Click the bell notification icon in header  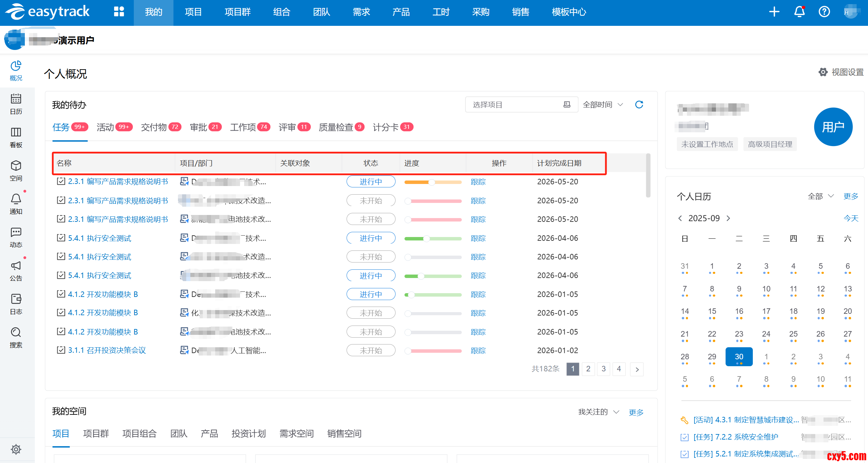coord(799,12)
